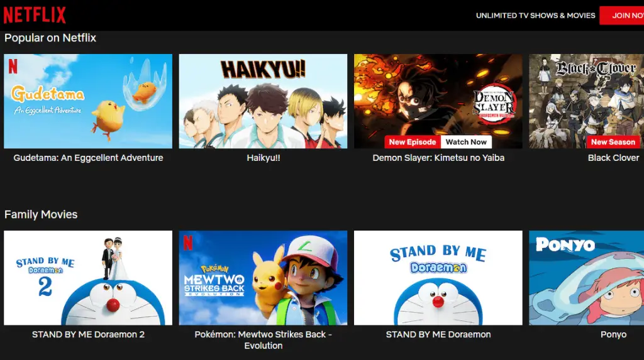Open the Demon Slayer poster thumbnail
644x360 pixels.
click(x=438, y=101)
